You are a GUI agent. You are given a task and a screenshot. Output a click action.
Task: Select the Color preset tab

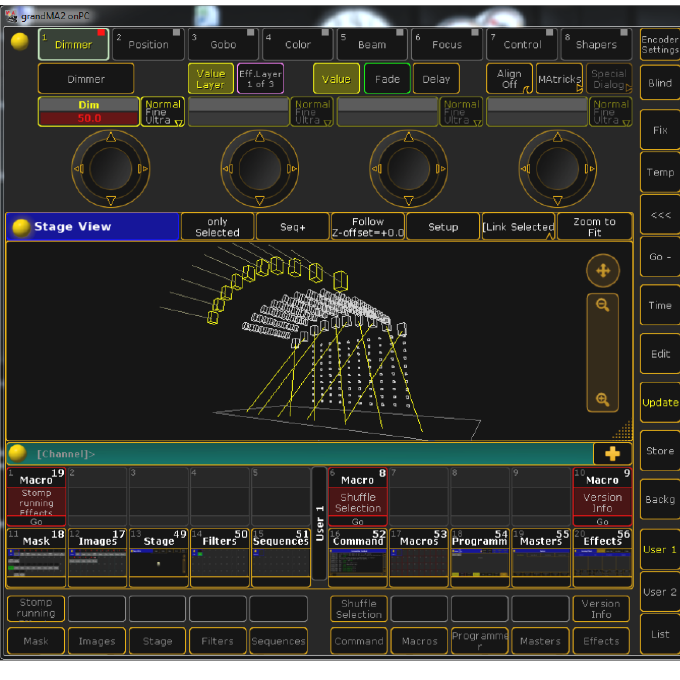[x=297, y=44]
